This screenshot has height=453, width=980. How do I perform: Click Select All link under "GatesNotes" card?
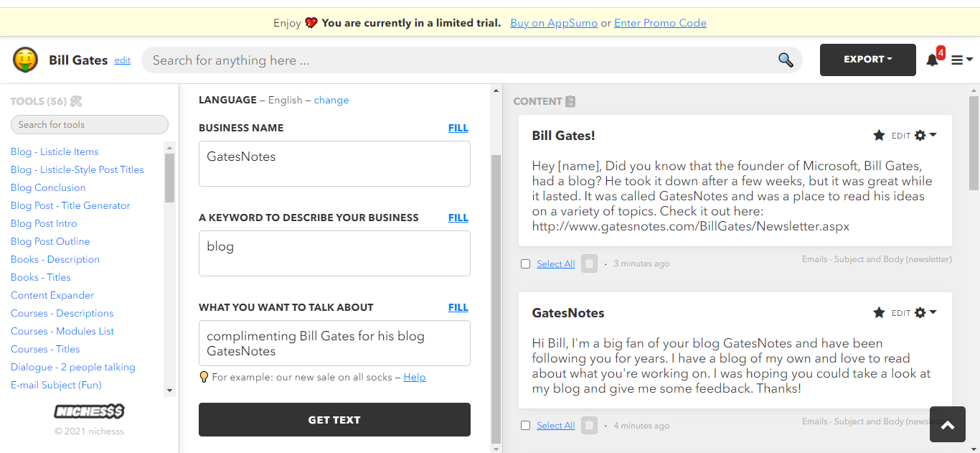pos(556,426)
